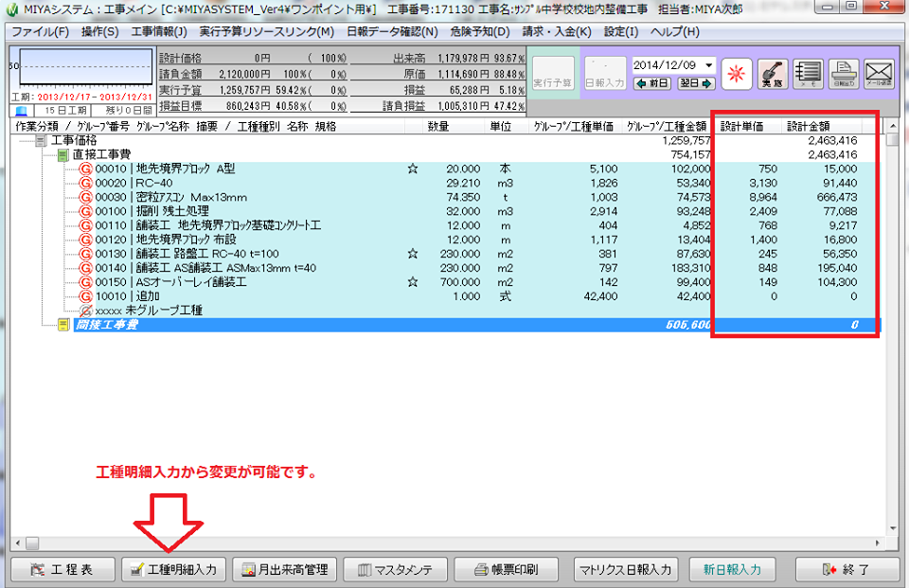909x588 pixels.
Task: Open 実行予算リソースリンク(M) menu
Action: [267, 32]
